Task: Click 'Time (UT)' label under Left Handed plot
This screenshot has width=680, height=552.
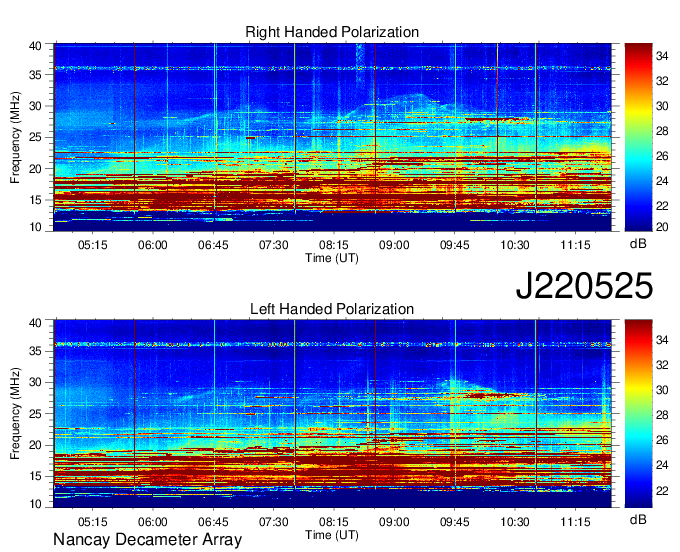Action: click(332, 535)
